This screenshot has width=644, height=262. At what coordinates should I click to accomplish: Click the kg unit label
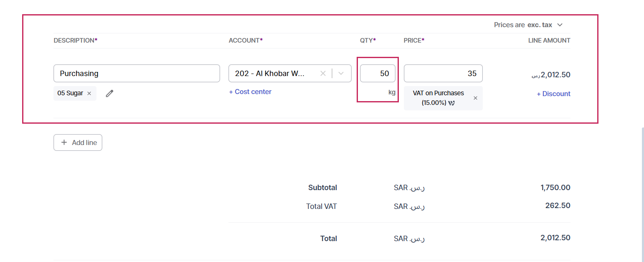[x=392, y=92]
